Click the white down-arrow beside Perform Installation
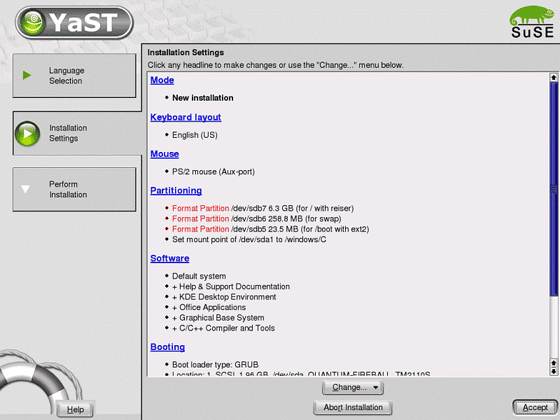 click(25, 189)
